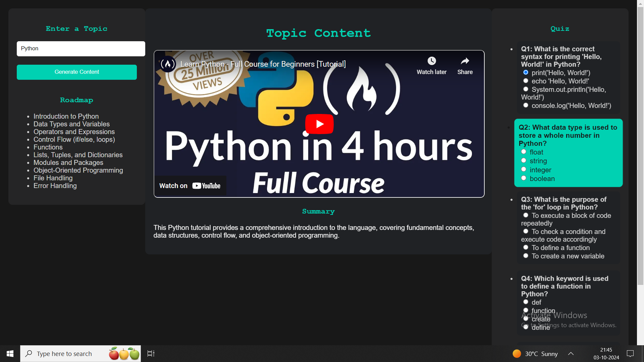Image resolution: width=644 pixels, height=362 pixels.
Task: Play the Python YouTube video
Action: pyautogui.click(x=319, y=124)
